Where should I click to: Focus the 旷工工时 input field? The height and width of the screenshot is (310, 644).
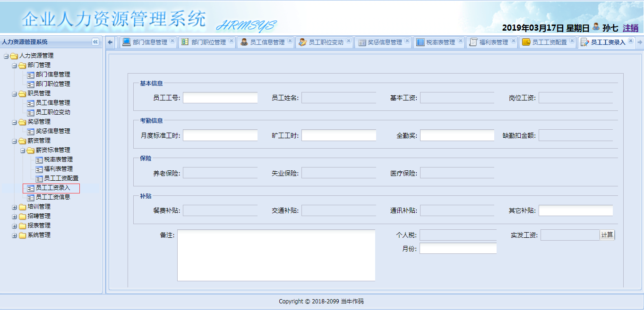(x=339, y=135)
